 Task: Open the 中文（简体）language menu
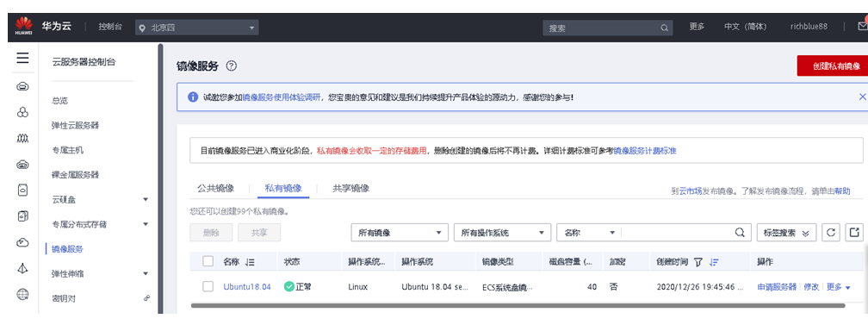tap(745, 27)
